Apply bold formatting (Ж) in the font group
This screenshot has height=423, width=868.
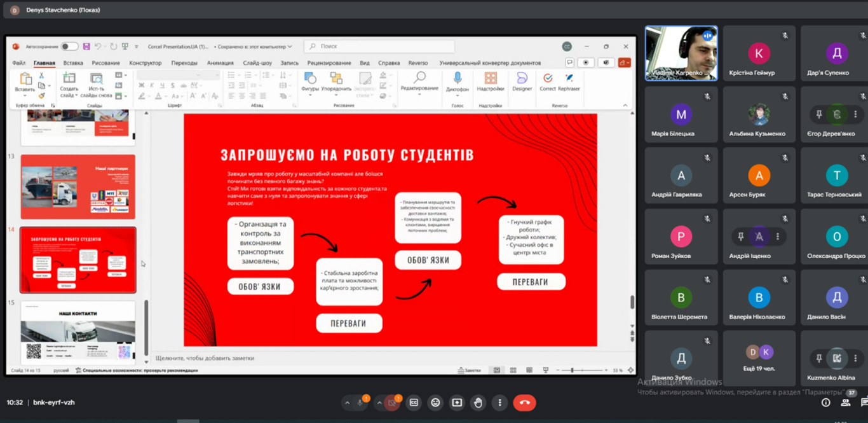click(142, 85)
